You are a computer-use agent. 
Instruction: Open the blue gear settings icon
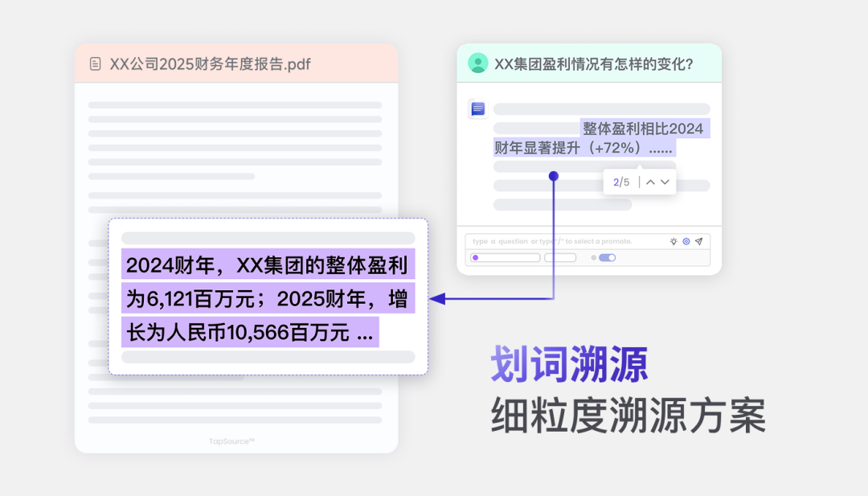(x=686, y=241)
